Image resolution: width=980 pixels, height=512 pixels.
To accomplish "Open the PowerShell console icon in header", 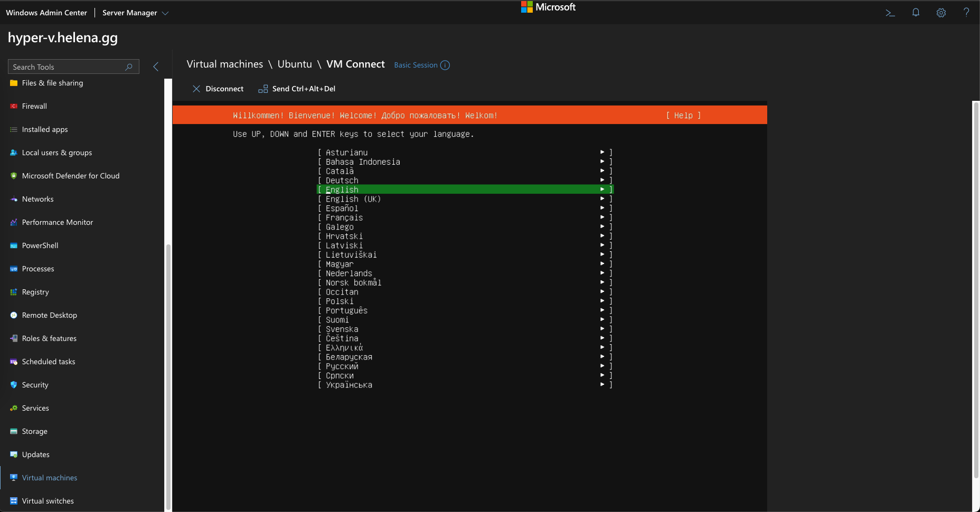I will coord(890,13).
